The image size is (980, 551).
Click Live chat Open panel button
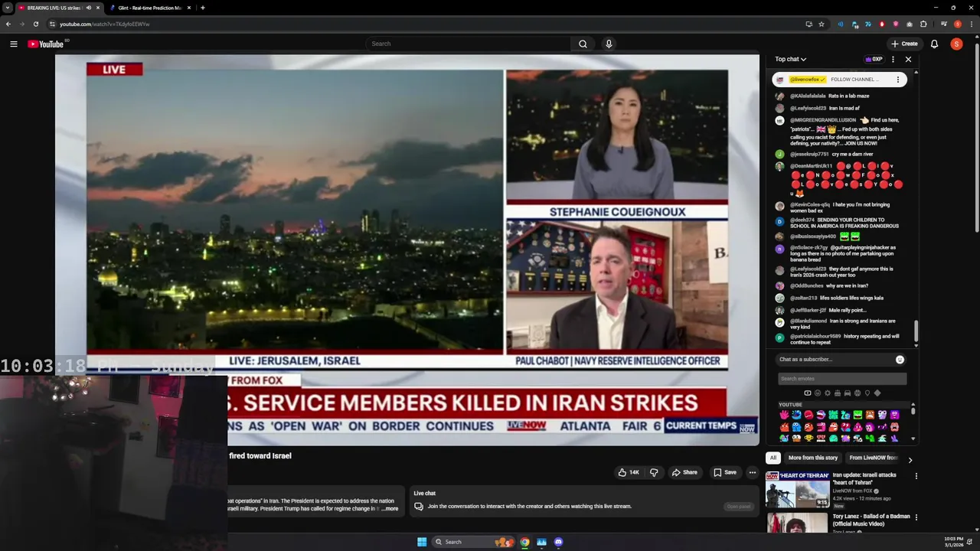tap(739, 506)
